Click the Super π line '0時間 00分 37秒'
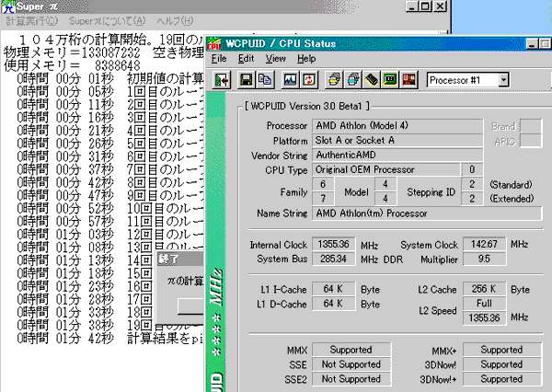The image size is (552, 392). click(65, 169)
